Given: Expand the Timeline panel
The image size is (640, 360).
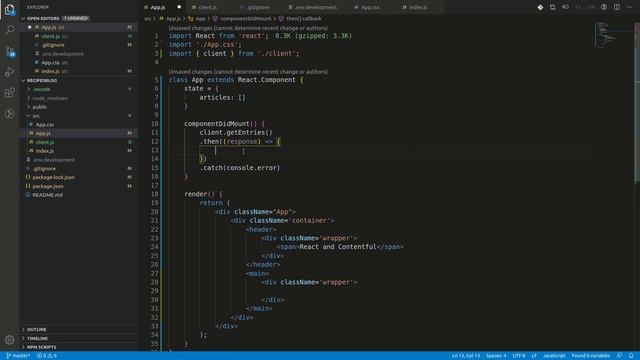Looking at the screenshot, I should click(79, 338).
